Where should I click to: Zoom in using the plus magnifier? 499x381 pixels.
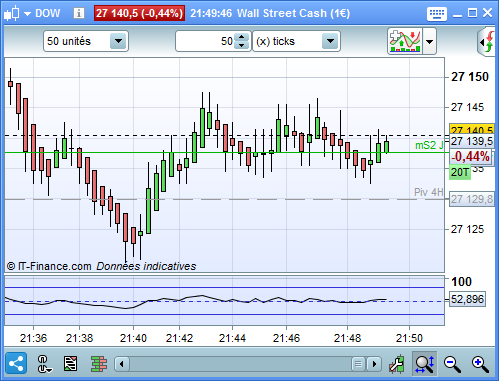tap(480, 364)
